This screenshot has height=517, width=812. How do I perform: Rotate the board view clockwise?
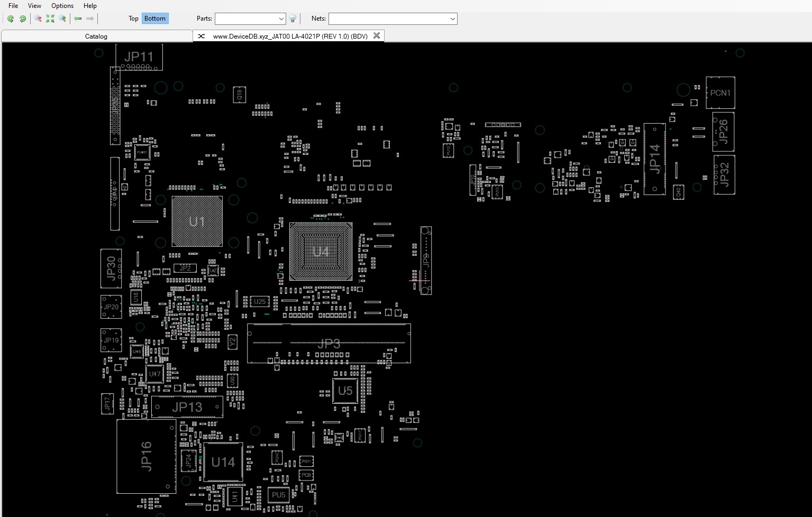coord(23,19)
